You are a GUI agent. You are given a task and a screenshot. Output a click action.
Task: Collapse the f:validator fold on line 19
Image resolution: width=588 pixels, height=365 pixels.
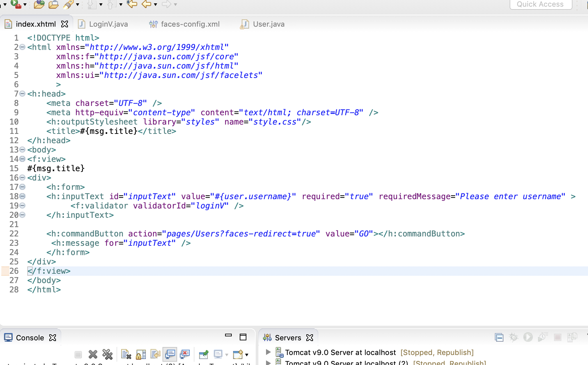pyautogui.click(x=22, y=205)
